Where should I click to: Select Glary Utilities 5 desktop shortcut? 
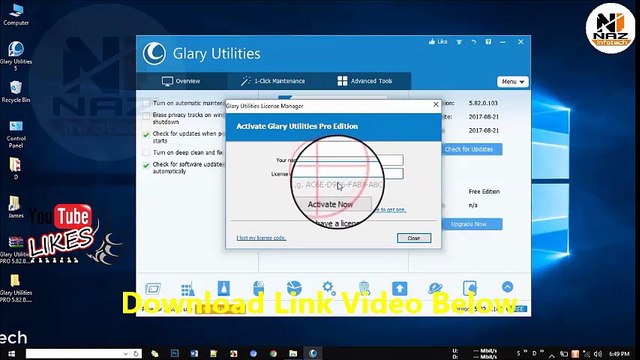click(x=16, y=56)
